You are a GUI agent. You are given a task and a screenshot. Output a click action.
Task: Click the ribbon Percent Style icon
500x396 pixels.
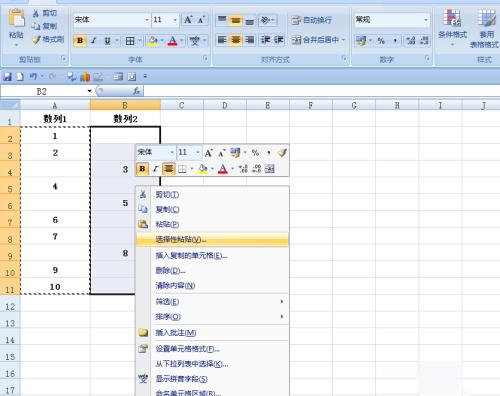coord(381,41)
